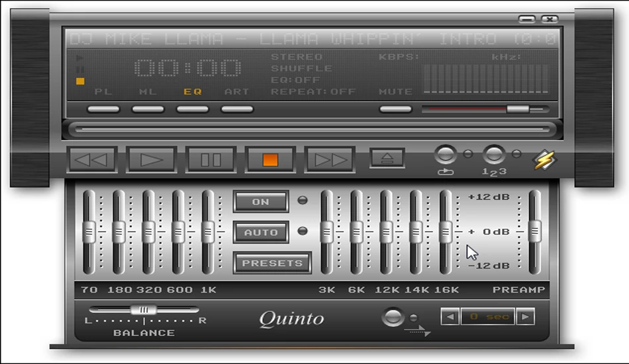
Task: Start playback with the Play button
Action: coord(151,160)
